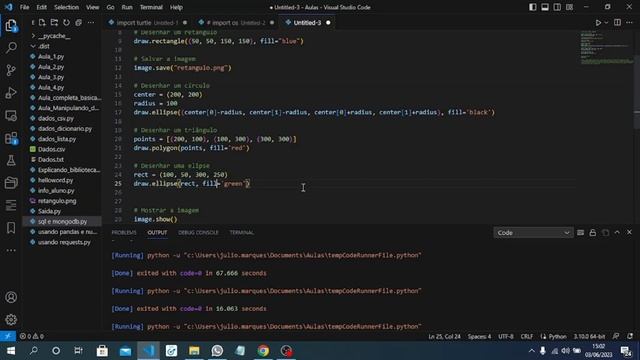Refresh the explorer file list

66,22
